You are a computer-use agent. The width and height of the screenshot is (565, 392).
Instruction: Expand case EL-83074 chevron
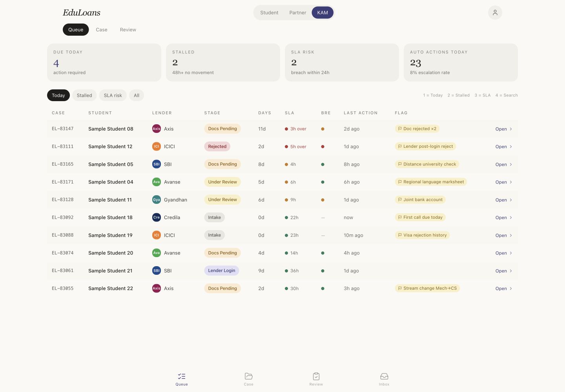click(511, 253)
